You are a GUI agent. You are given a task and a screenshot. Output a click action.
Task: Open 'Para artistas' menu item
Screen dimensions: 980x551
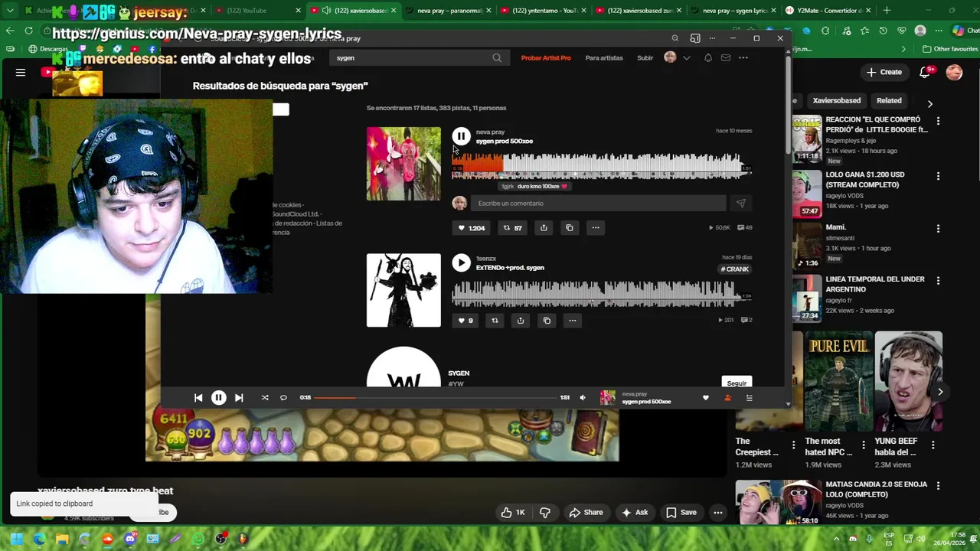[604, 58]
